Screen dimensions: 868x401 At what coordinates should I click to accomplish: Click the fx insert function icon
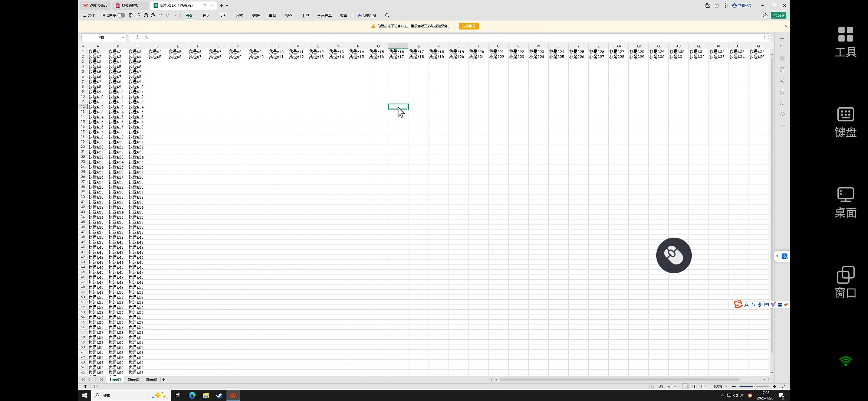146,38
